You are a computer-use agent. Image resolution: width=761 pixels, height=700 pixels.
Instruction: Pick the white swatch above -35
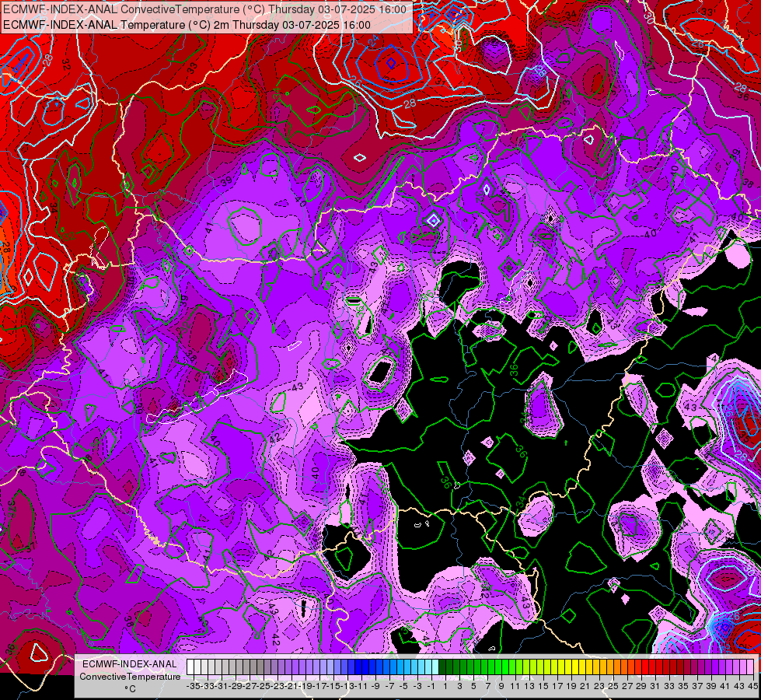tap(190, 667)
